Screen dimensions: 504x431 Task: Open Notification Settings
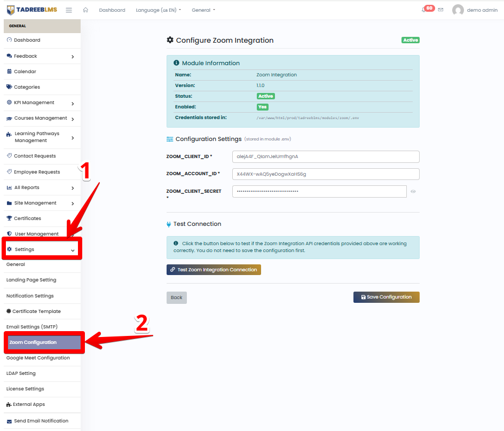(x=30, y=295)
